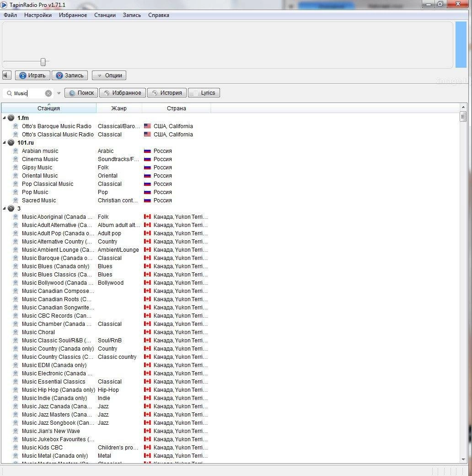Sort list by Жанр column header
The width and height of the screenshot is (472, 476).
(119, 108)
